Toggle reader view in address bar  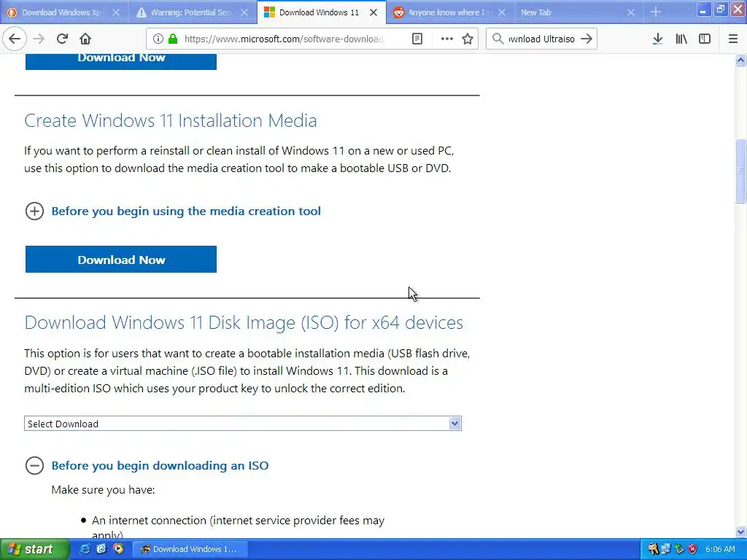click(417, 39)
